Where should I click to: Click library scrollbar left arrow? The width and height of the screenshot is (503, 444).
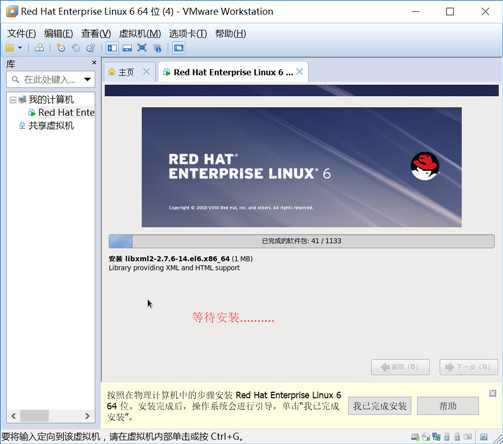pos(14,416)
